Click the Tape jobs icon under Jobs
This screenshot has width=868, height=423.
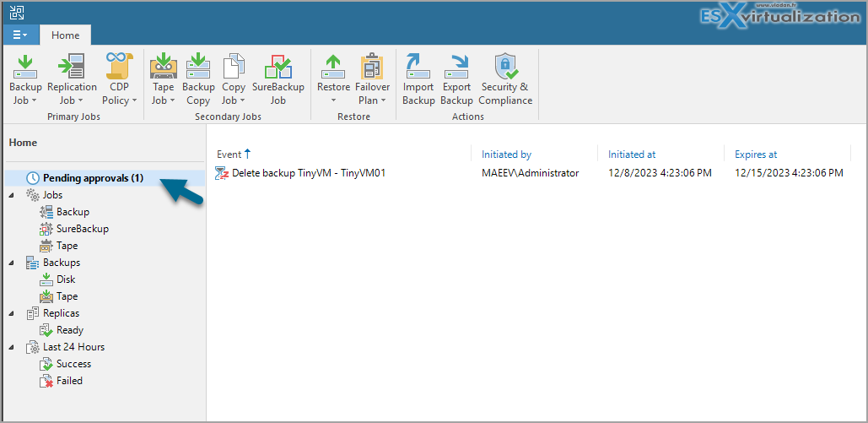pyautogui.click(x=46, y=246)
